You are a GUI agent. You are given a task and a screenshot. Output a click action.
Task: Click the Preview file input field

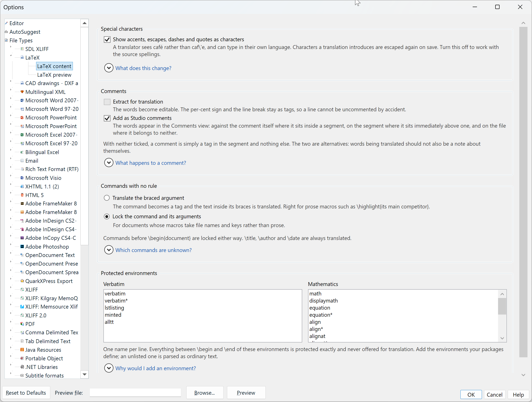click(x=135, y=393)
